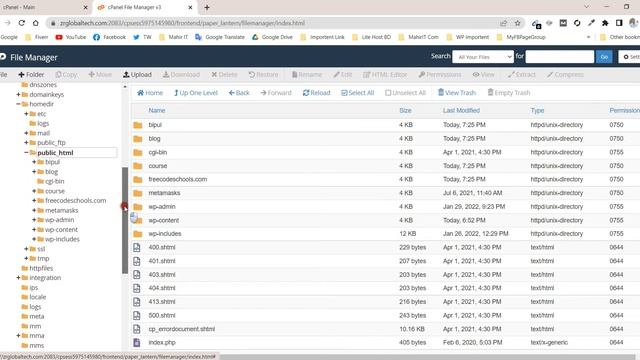Click the Delete toolbar button

coord(224,75)
